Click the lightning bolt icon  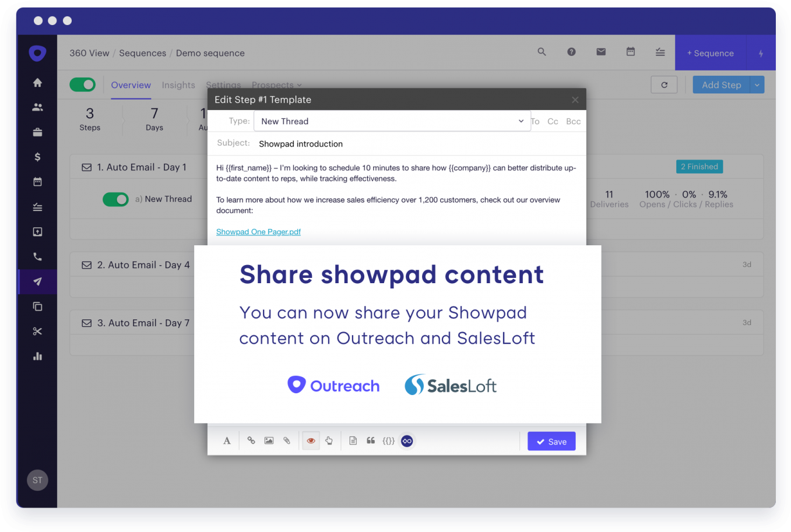point(761,53)
